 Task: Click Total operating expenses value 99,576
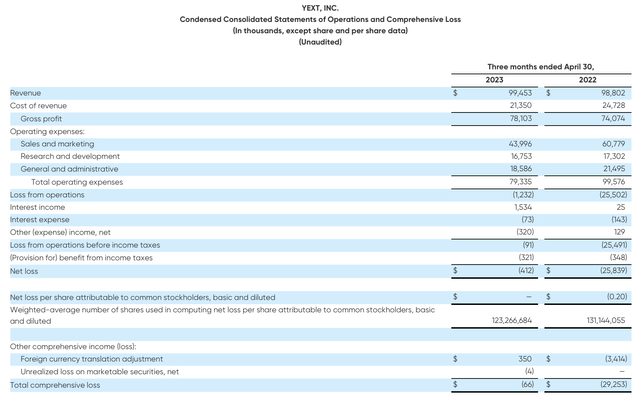pyautogui.click(x=613, y=182)
